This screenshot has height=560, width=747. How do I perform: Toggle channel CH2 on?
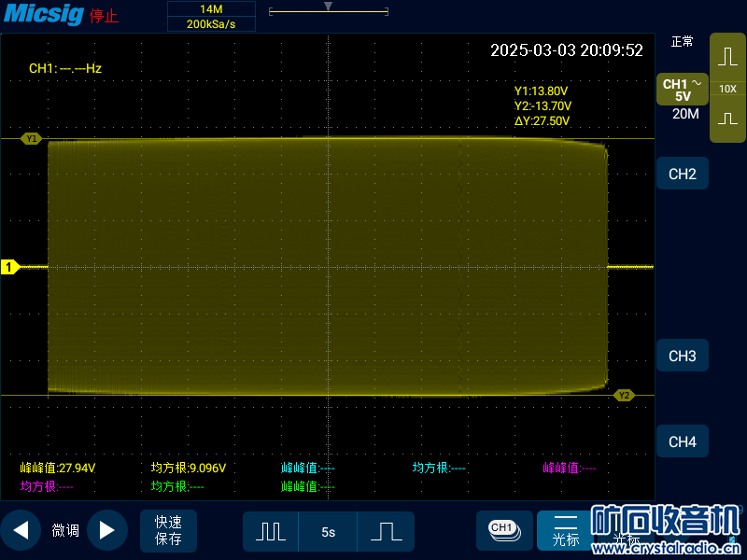coord(682,174)
